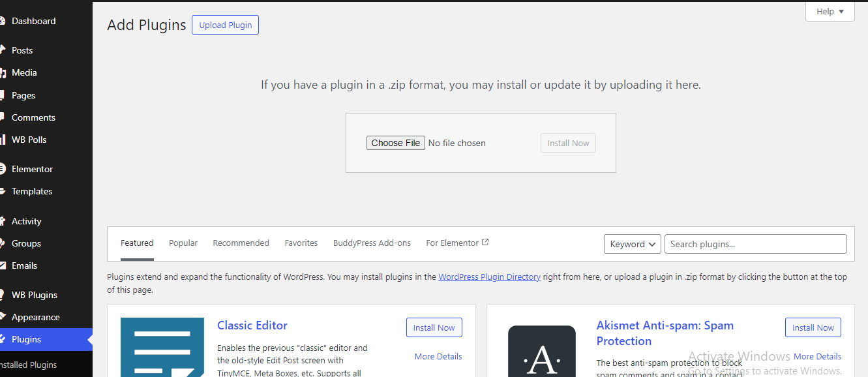
Task: Click the Comments bubble icon
Action: [x=3, y=117]
